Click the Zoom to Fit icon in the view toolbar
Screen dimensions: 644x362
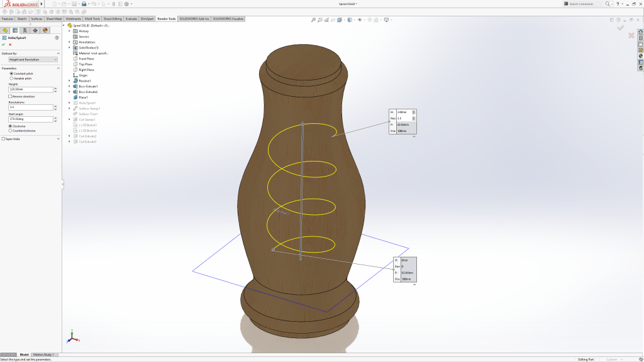(x=313, y=20)
